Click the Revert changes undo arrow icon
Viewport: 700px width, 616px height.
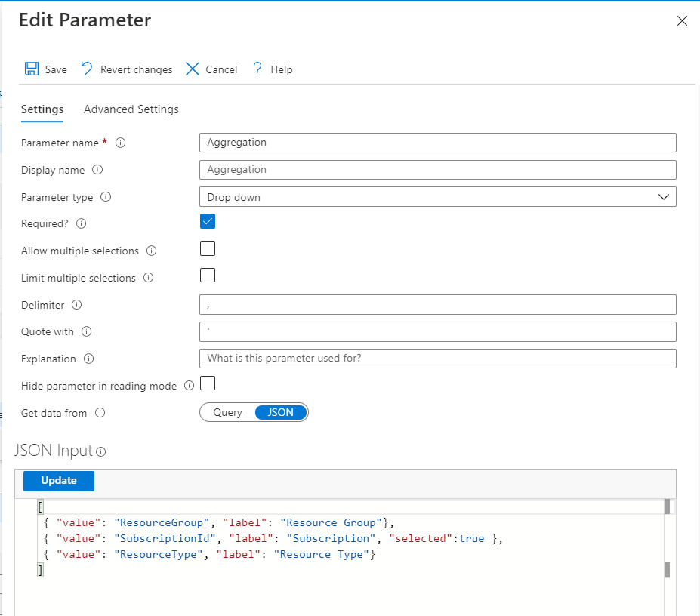click(87, 69)
